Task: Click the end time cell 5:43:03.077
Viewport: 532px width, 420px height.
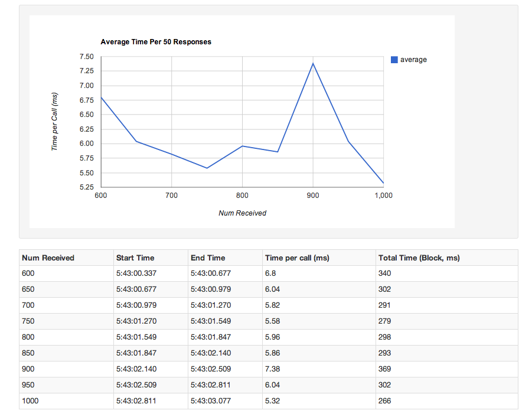Action: coord(211,401)
